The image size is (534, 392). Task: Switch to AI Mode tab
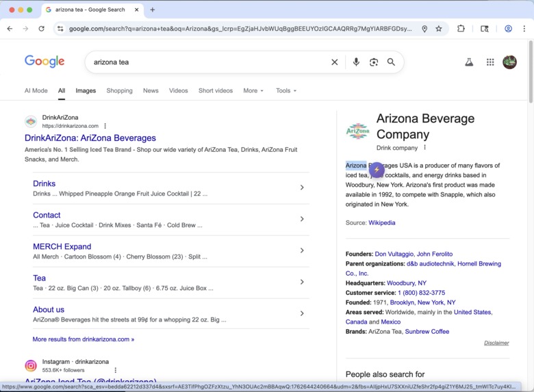36,90
